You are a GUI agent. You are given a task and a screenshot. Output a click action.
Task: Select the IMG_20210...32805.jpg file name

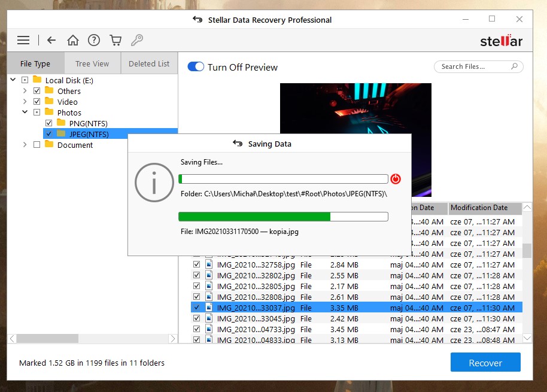256,286
